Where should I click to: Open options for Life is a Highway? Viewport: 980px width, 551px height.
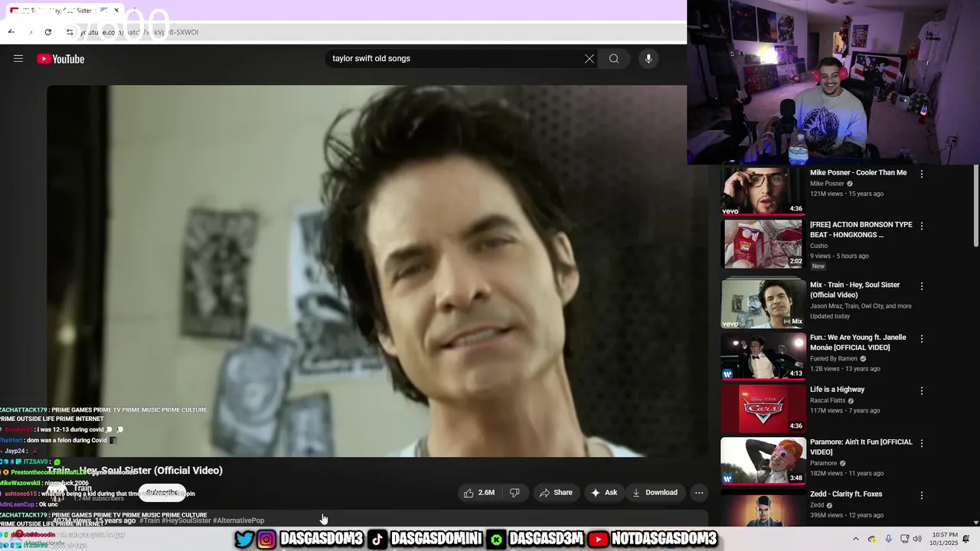[x=922, y=390]
